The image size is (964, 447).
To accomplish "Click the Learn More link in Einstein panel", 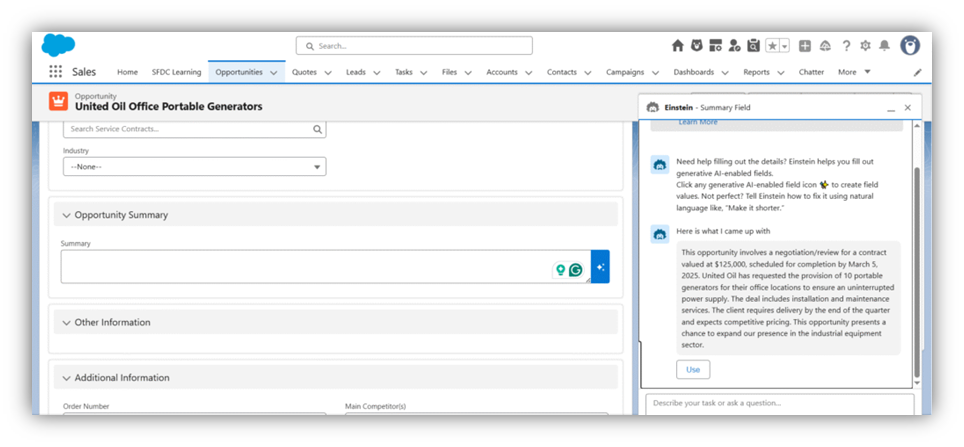I will click(698, 122).
